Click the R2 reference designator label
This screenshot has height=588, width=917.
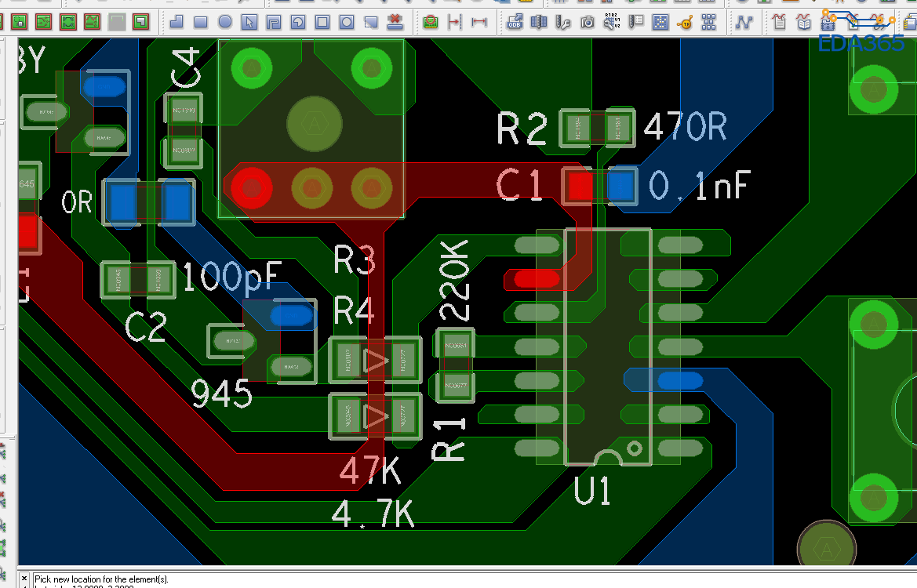(x=522, y=129)
